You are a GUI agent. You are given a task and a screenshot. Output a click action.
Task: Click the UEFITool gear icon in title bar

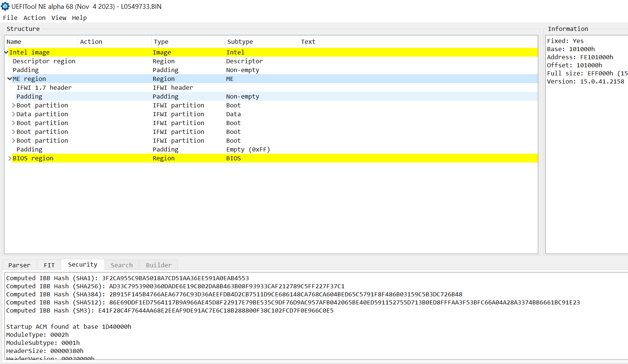pyautogui.click(x=5, y=6)
